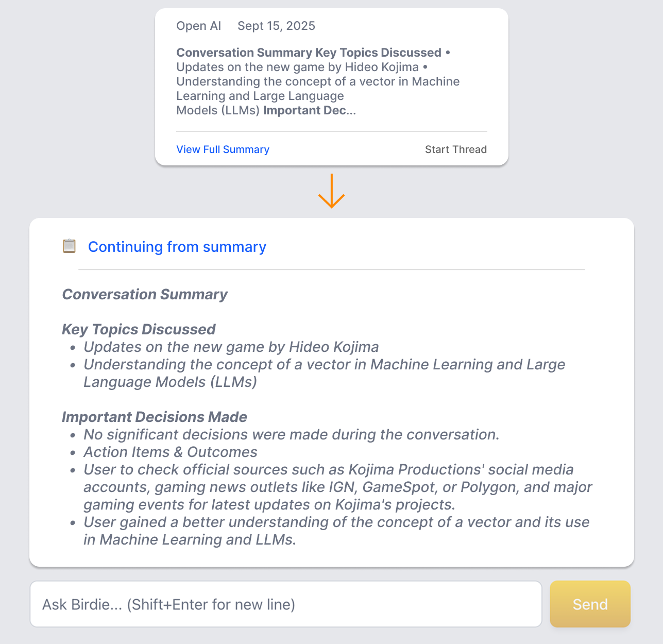Click the Sept 15, 2025 date

(276, 26)
